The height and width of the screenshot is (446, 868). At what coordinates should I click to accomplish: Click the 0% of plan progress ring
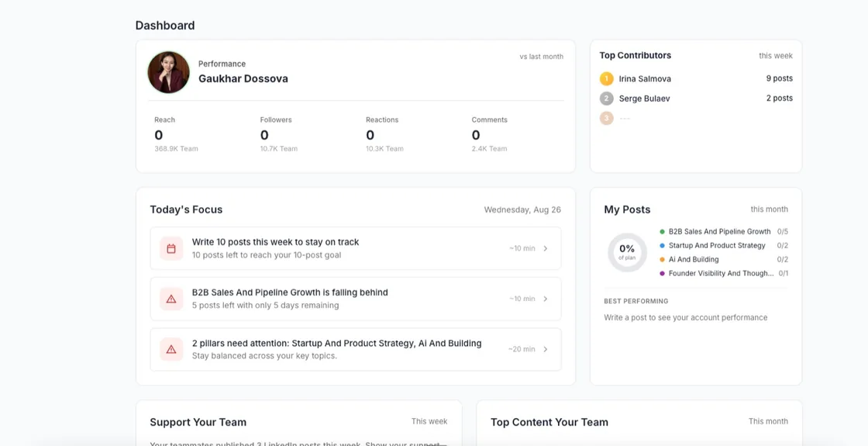(627, 252)
